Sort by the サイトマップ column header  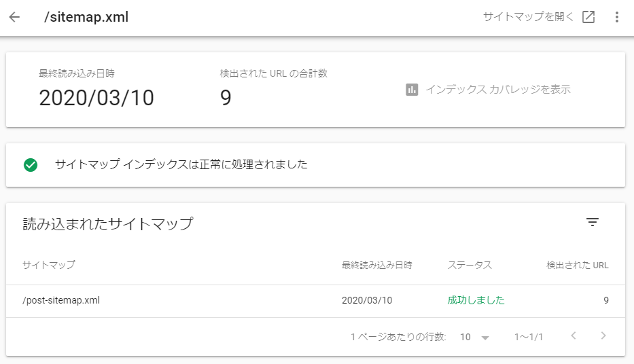pyautogui.click(x=49, y=265)
